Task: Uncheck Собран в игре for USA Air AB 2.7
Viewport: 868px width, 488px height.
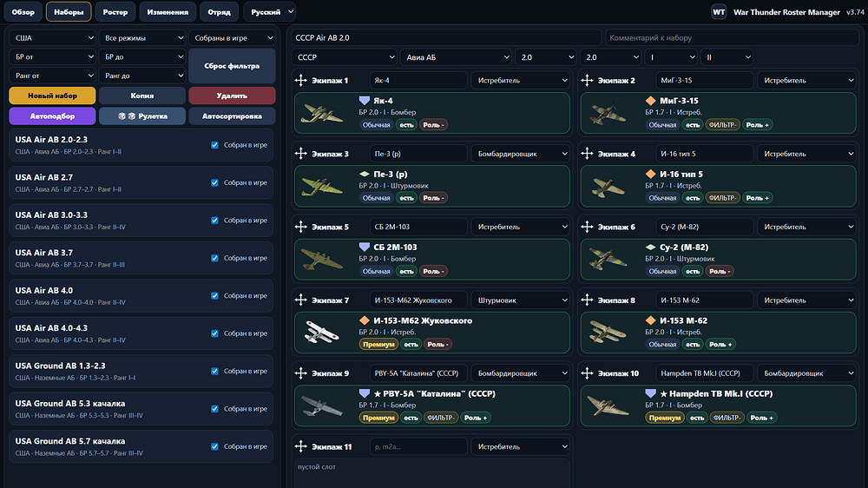Action: coord(214,183)
